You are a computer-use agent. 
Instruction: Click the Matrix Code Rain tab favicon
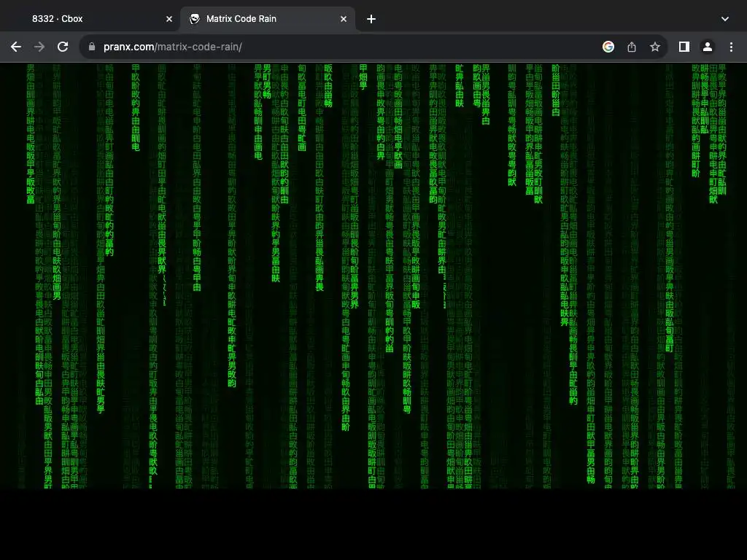[194, 19]
